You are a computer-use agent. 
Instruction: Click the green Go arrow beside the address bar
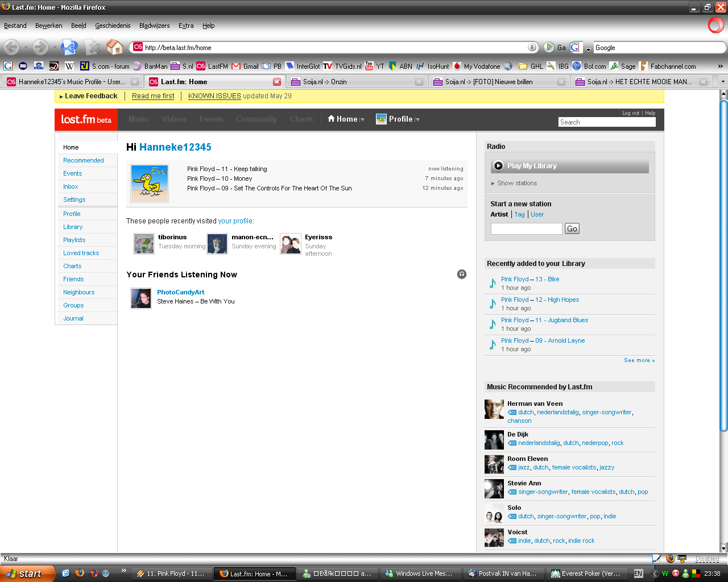tap(549, 47)
